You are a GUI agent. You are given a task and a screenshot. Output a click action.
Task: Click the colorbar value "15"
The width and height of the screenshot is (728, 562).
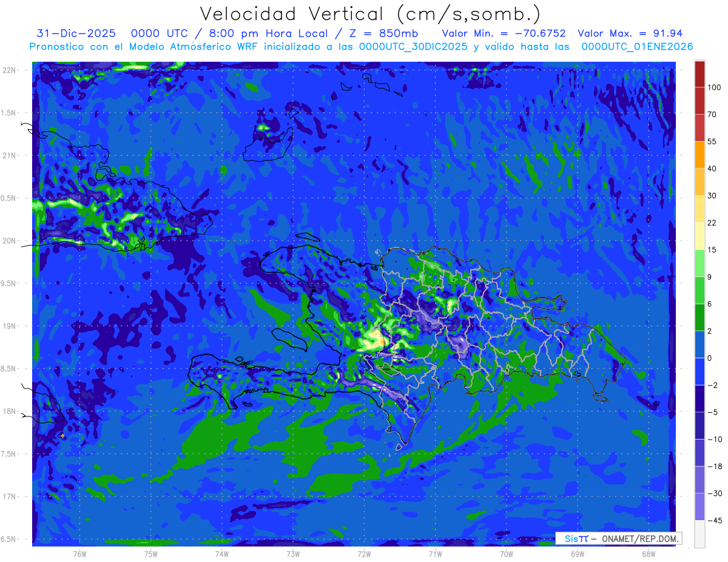click(x=712, y=250)
